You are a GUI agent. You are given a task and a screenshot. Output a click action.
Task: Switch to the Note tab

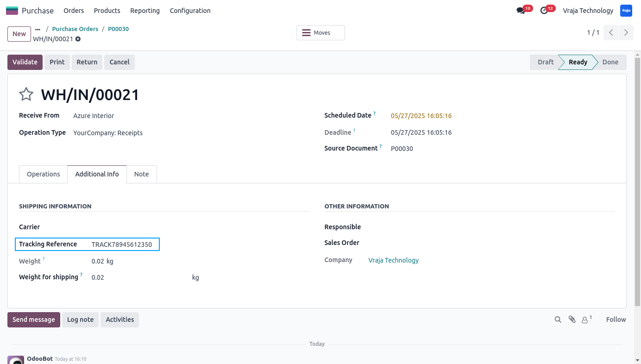(x=142, y=174)
